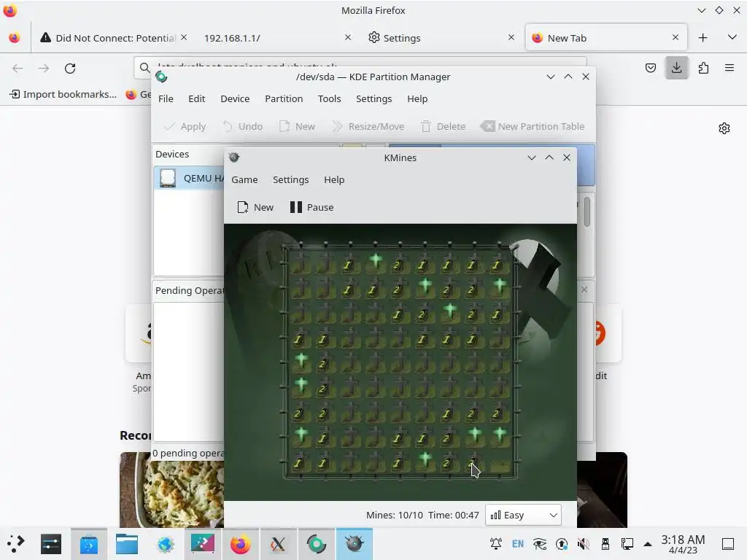This screenshot has width=747, height=560.
Task: Click Delete partition toolbar button
Action: (x=443, y=126)
